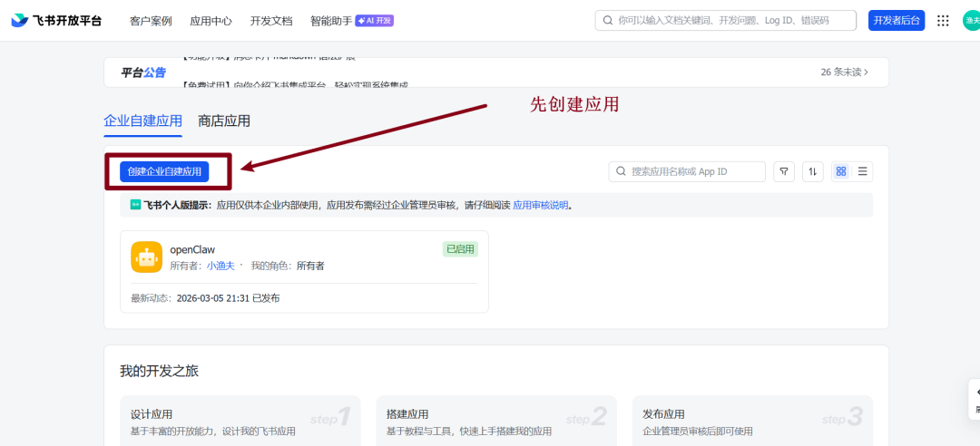Screen dimensions: 980x446
Task: Expand the right-edge floating side panel
Action: [x=975, y=400]
